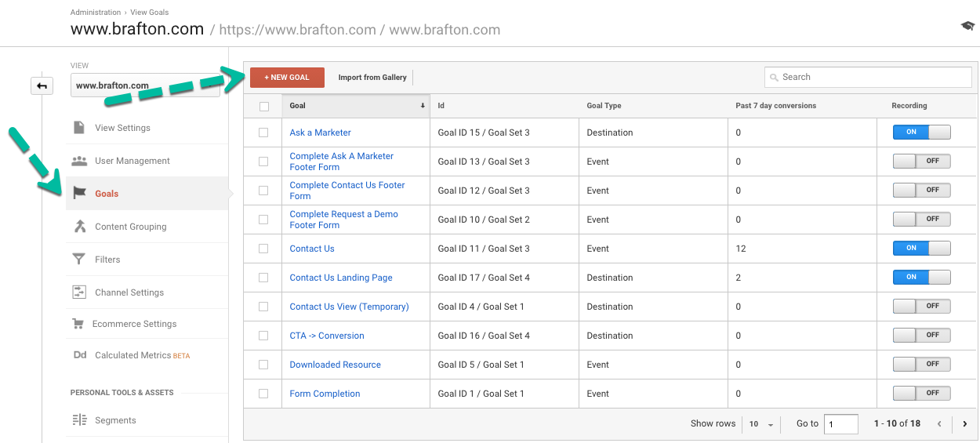Screen dimensions: 980x443
Task: Enable recording for Downloaded Resource goal
Action: (921, 365)
